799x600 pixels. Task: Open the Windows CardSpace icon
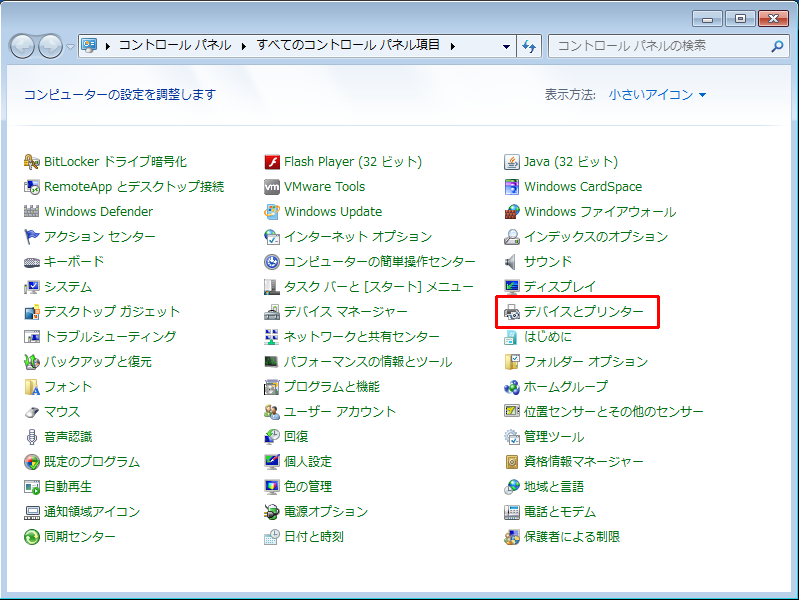coord(512,187)
